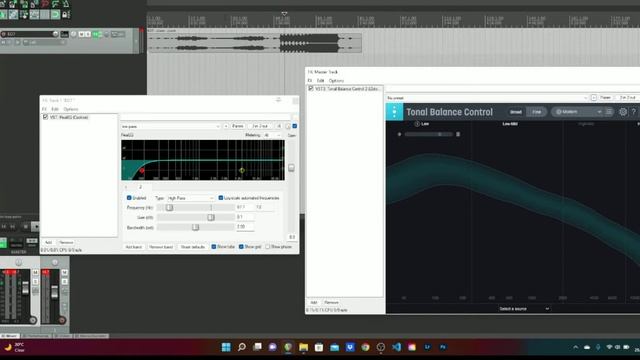Viewport: 640px width, 360px height.
Task: Select the yellow band 2 point on EQ graph
Action: pyautogui.click(x=242, y=170)
